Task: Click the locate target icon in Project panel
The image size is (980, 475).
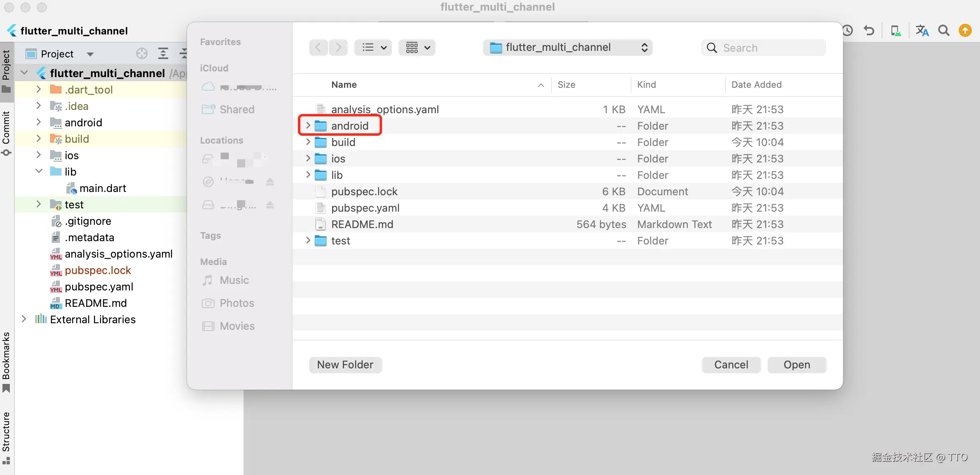Action: tap(142, 54)
